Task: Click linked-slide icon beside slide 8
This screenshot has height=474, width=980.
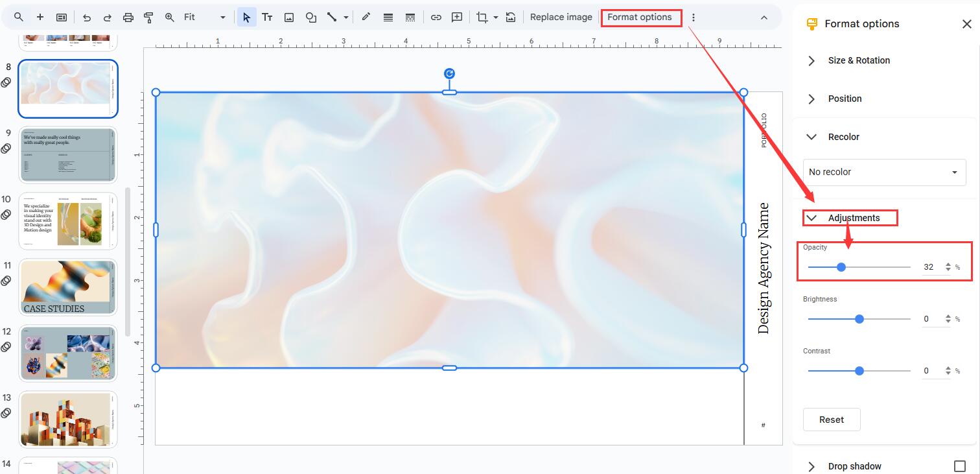Action: (x=6, y=82)
